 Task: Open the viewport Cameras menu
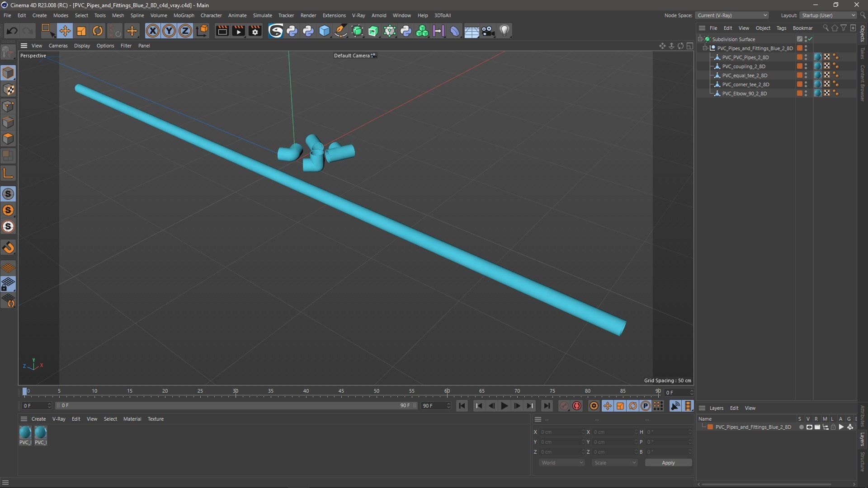pos(58,46)
